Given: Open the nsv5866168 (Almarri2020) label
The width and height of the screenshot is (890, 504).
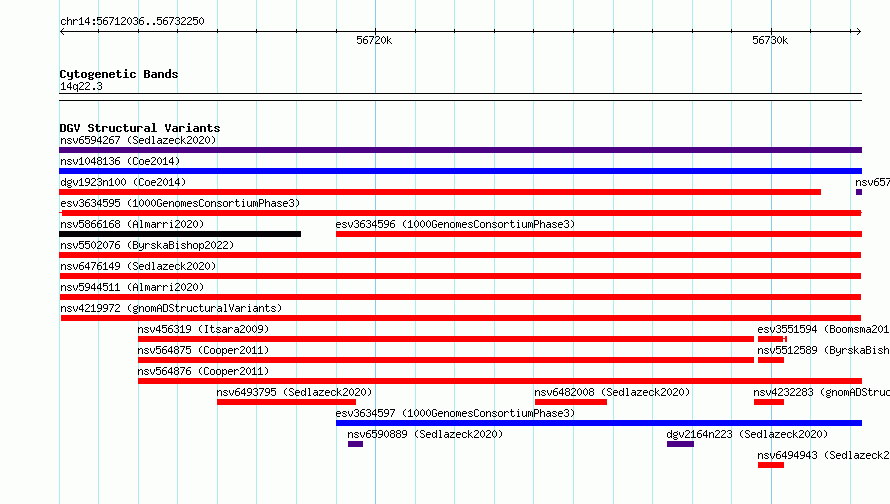Looking at the screenshot, I should pos(132,224).
